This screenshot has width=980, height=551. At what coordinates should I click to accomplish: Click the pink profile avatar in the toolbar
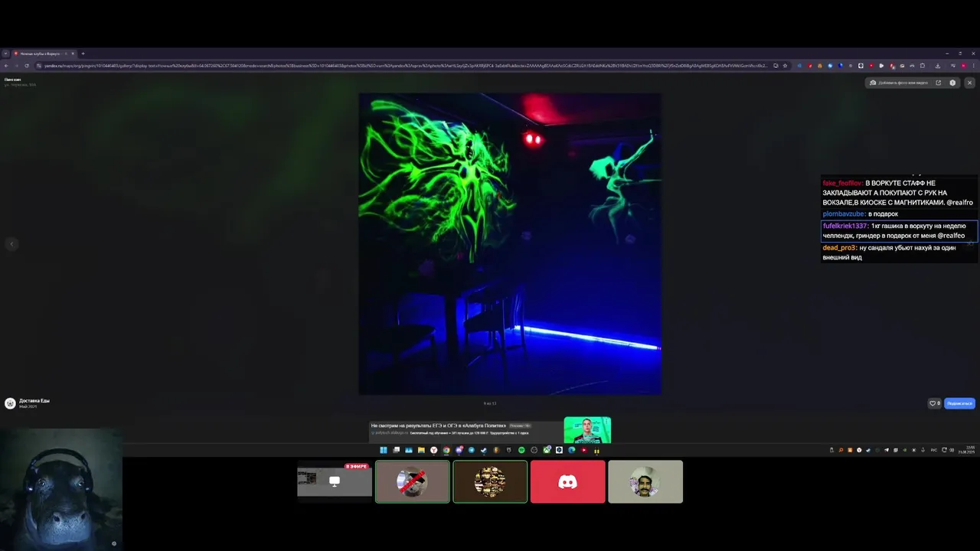(x=963, y=66)
